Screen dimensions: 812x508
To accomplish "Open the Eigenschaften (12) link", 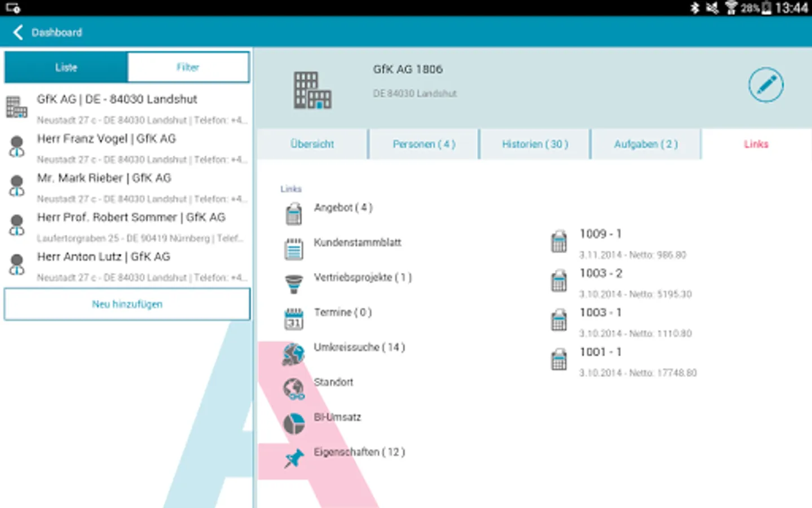I will tap(359, 452).
